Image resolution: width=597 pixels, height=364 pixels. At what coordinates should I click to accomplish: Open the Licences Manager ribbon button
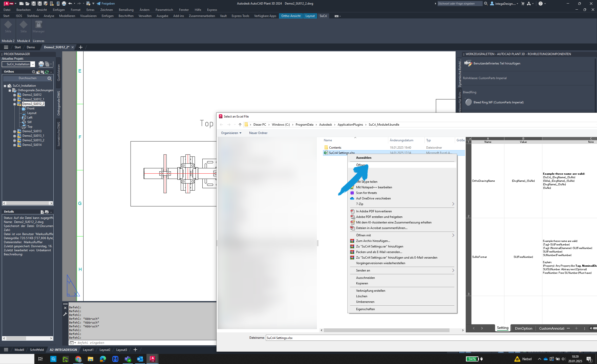(x=38, y=27)
